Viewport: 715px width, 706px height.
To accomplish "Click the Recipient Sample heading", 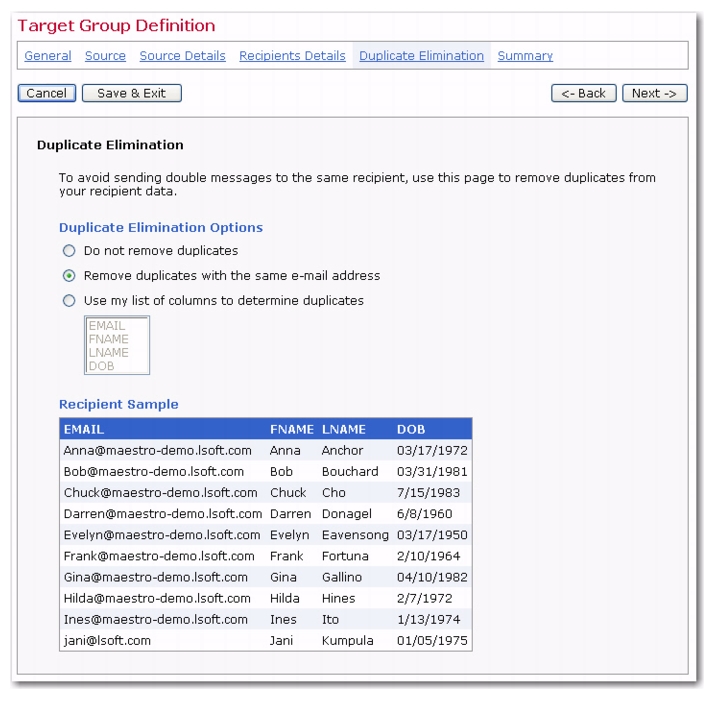I will tap(119, 404).
